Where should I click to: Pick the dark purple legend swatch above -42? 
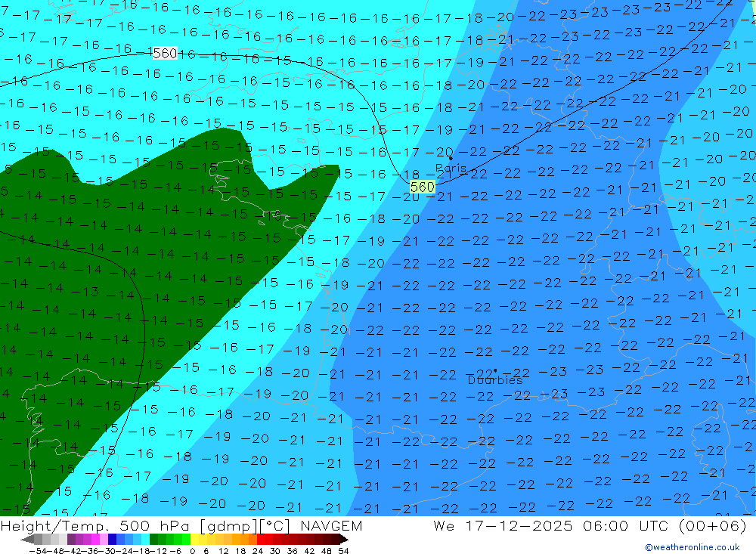[71, 540]
